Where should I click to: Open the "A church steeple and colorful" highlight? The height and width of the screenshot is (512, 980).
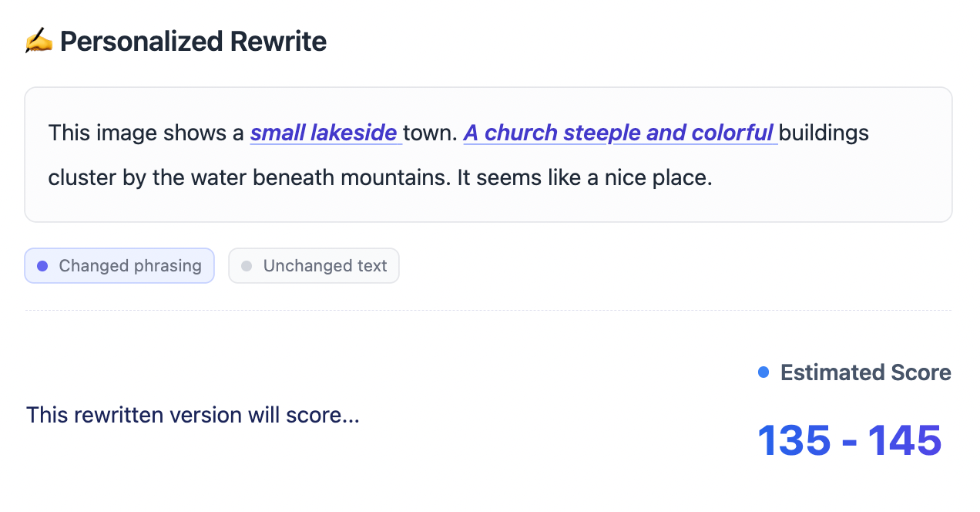click(619, 133)
